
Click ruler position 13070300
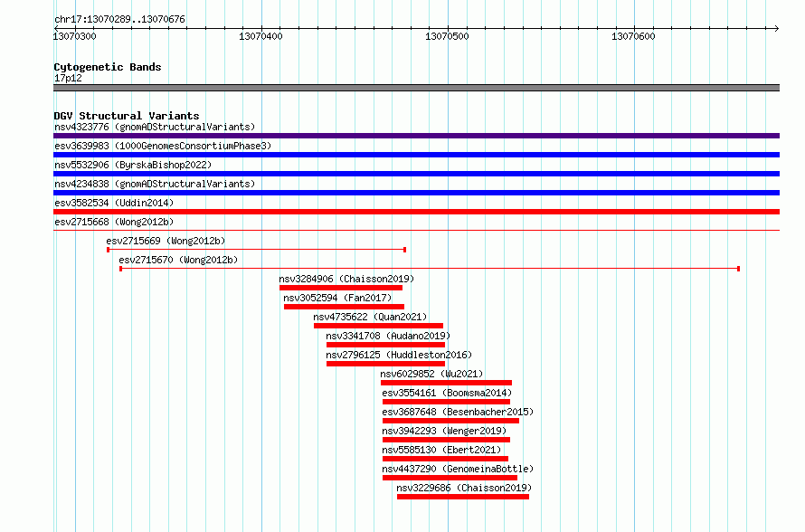tap(74, 36)
